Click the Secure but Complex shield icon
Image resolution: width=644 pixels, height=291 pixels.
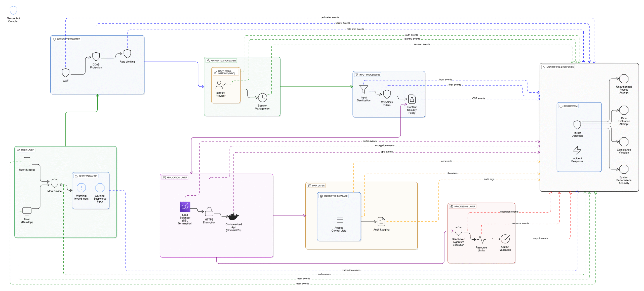tap(13, 10)
